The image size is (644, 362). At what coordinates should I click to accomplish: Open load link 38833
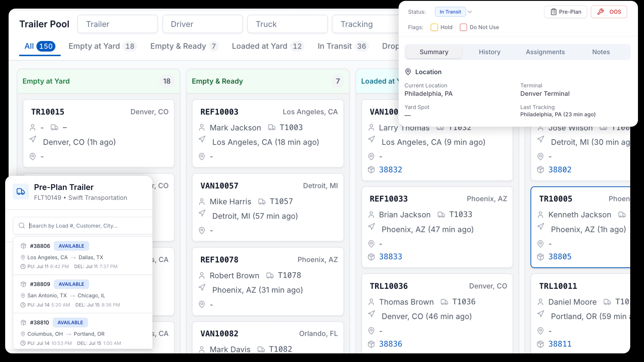tap(390, 257)
